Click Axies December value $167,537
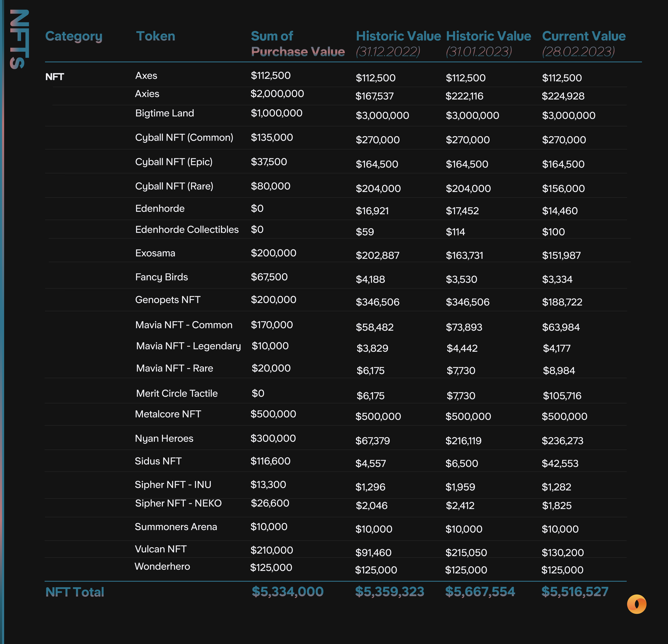This screenshot has height=644, width=668. point(374,96)
